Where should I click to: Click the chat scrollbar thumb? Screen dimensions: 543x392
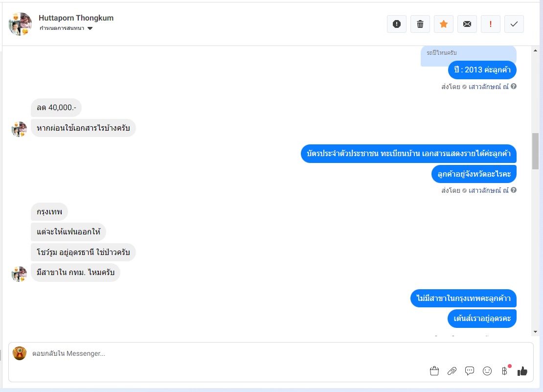(535, 151)
